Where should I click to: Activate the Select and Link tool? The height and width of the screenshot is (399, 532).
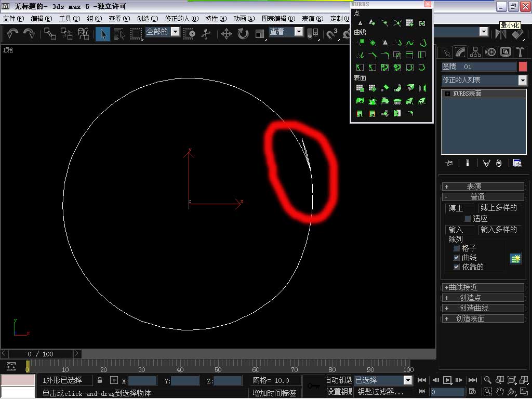[x=50, y=34]
